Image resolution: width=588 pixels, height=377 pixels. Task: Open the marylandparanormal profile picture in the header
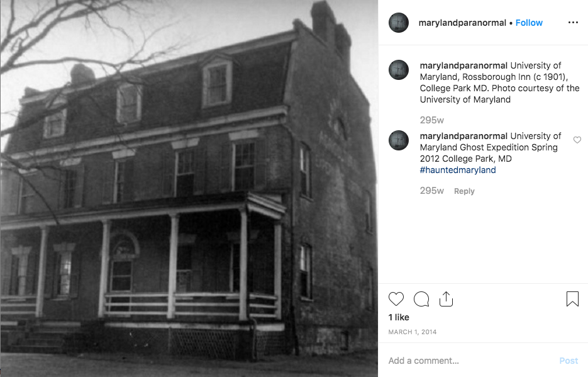(399, 23)
